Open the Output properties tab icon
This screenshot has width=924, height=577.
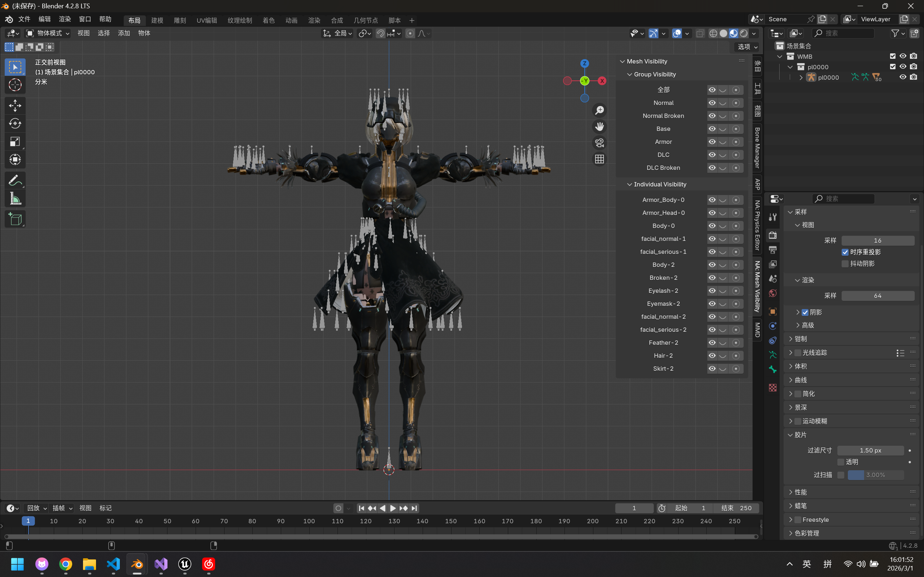point(773,250)
